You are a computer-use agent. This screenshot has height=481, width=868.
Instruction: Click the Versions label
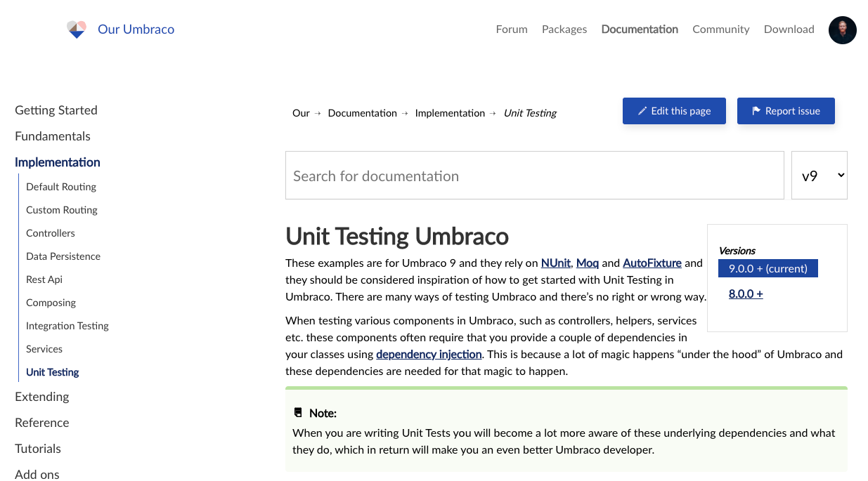pyautogui.click(x=737, y=251)
